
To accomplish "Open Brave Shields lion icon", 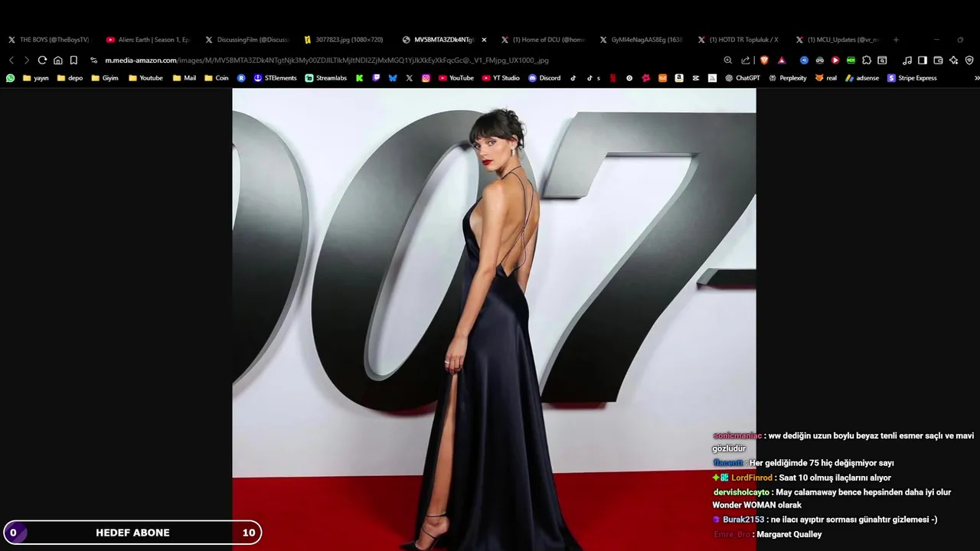I will (x=764, y=60).
